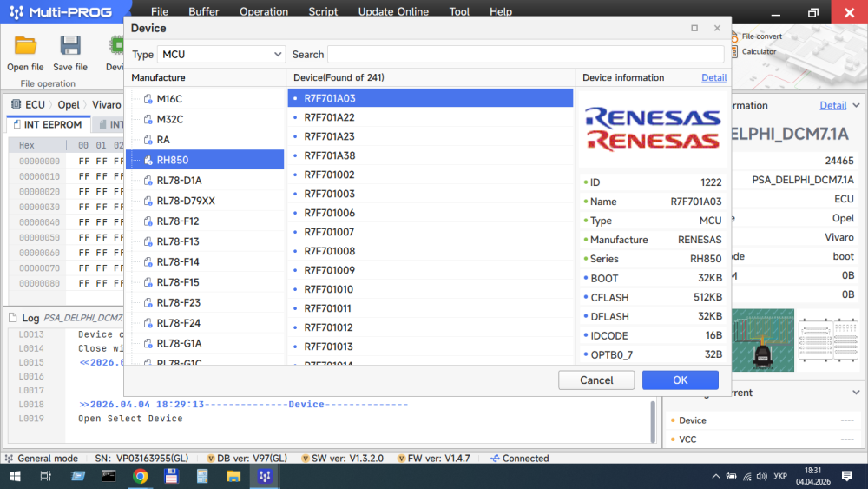
Task: Click the File convert icon
Action: pos(734,36)
